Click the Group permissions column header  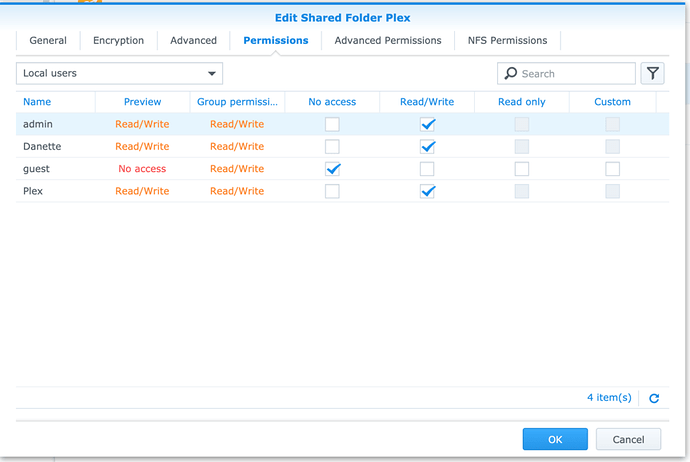coord(237,102)
